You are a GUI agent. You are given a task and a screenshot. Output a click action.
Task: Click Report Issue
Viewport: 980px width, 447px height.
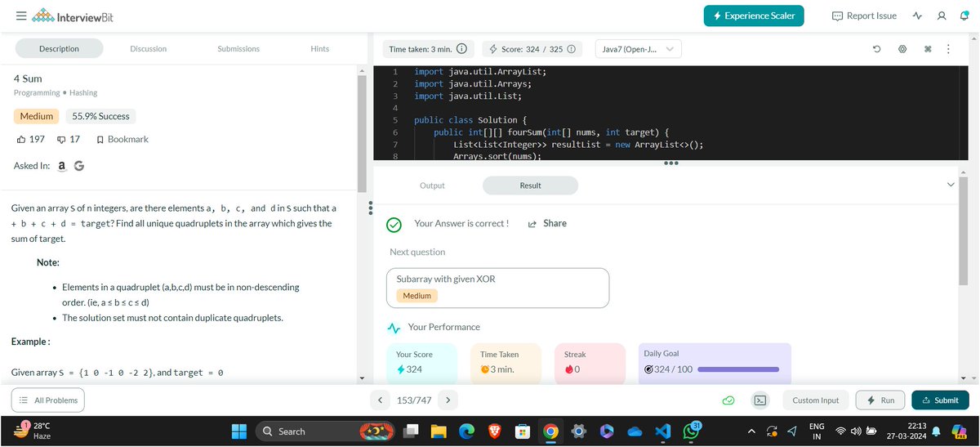click(864, 16)
